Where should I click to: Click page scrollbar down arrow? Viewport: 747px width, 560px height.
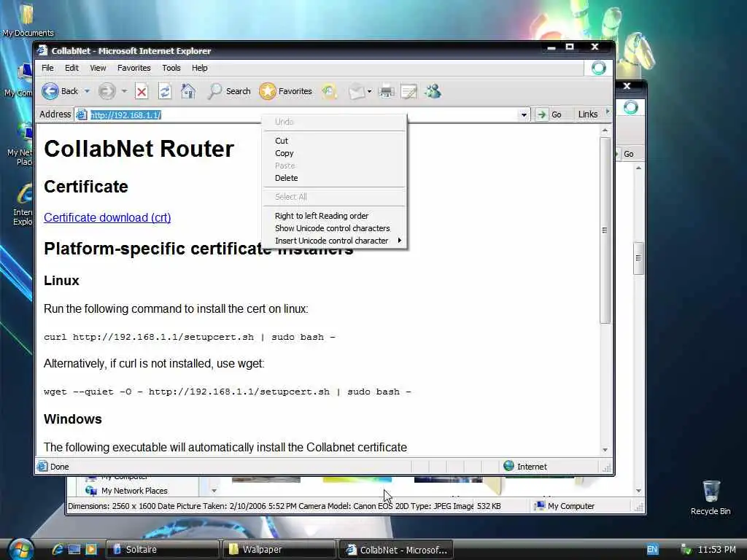coord(605,449)
